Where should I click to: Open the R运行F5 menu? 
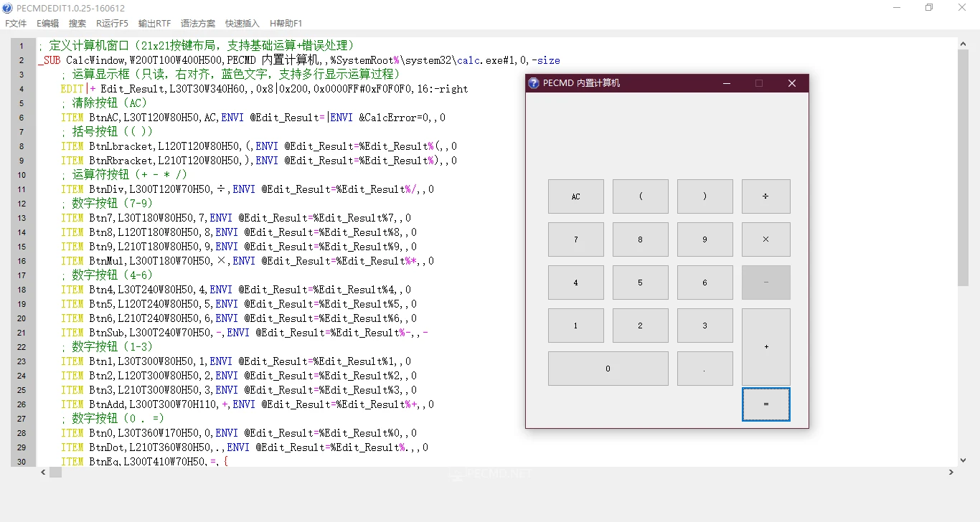point(111,23)
